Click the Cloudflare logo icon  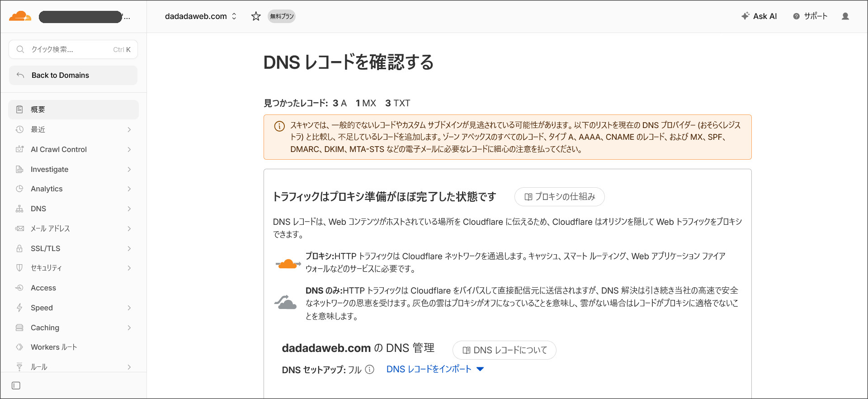pos(20,16)
